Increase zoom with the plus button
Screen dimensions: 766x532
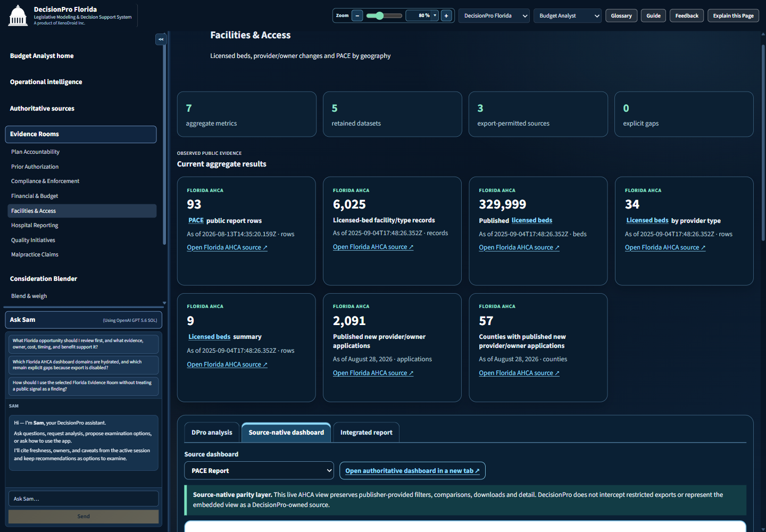pyautogui.click(x=446, y=15)
